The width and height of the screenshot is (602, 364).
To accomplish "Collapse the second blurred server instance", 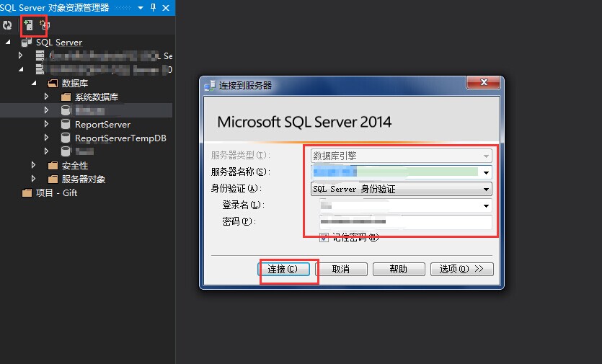I will pyautogui.click(x=21, y=69).
